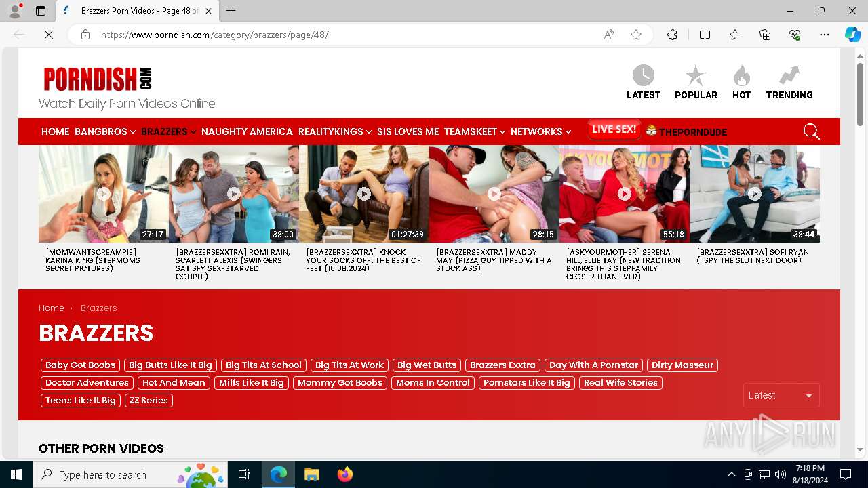Go to the Latest clock icon
The image size is (868, 488).
[x=644, y=75]
